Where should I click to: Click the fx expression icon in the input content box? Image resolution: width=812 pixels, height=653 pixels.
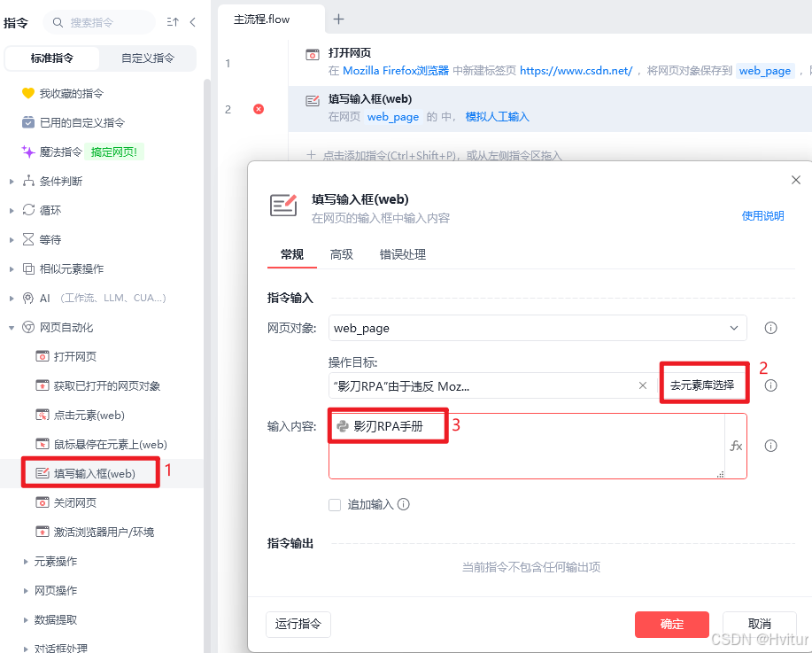pyautogui.click(x=736, y=446)
